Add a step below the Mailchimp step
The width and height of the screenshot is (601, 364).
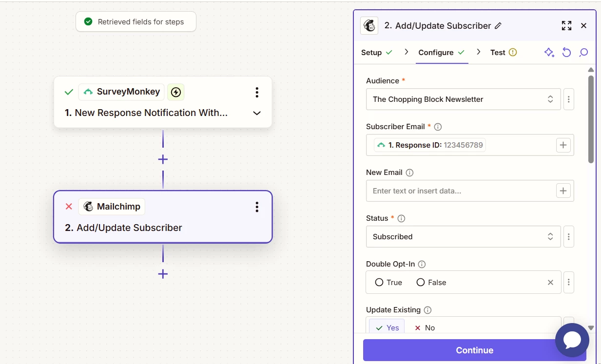point(163,274)
